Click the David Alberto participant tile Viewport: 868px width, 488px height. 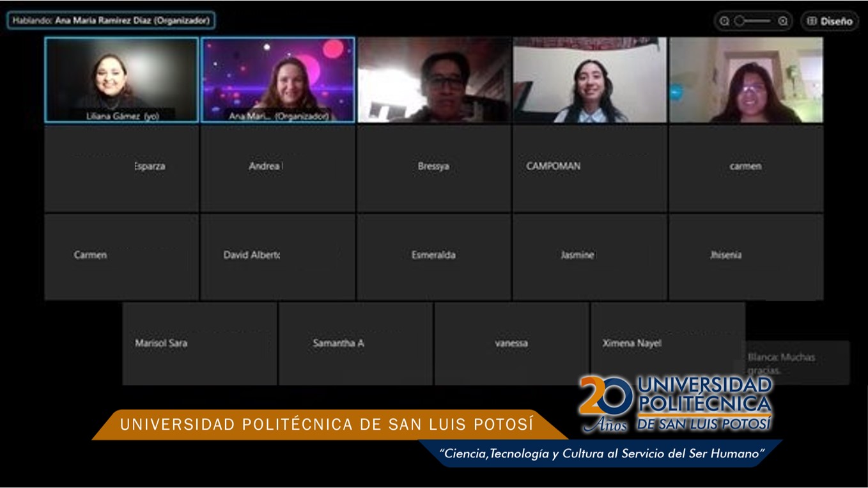(x=278, y=256)
